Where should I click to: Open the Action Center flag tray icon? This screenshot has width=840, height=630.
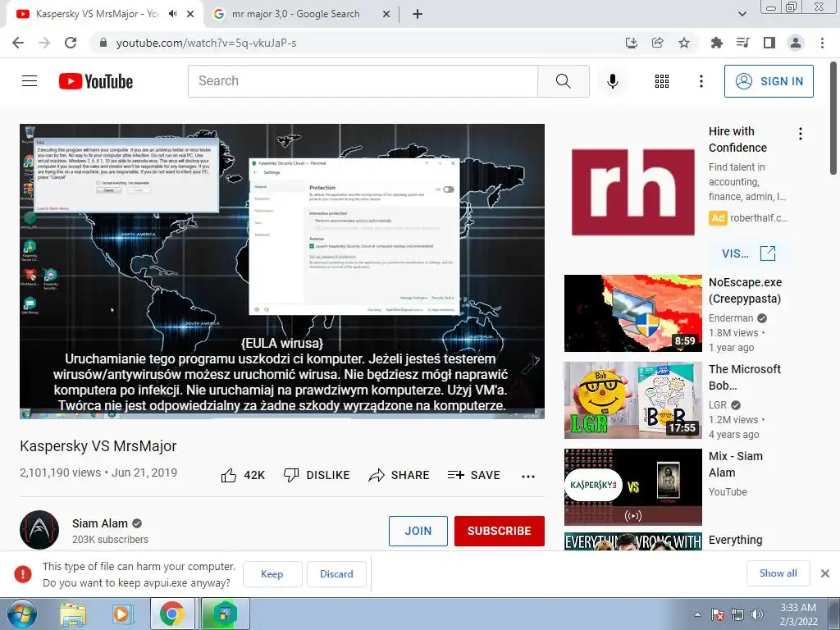point(718,614)
